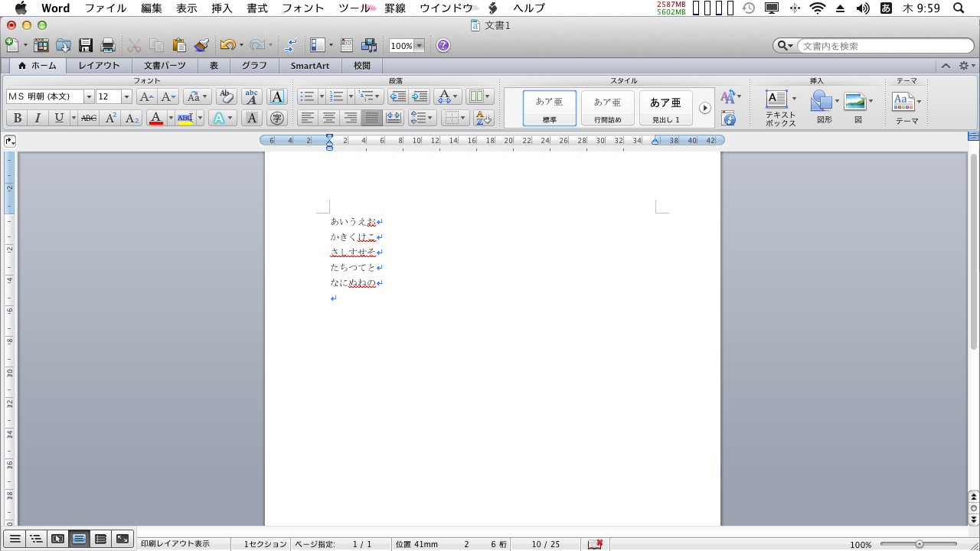Open the zoom percentage dropdown in toolbar
The image size is (980, 551).
click(x=419, y=46)
